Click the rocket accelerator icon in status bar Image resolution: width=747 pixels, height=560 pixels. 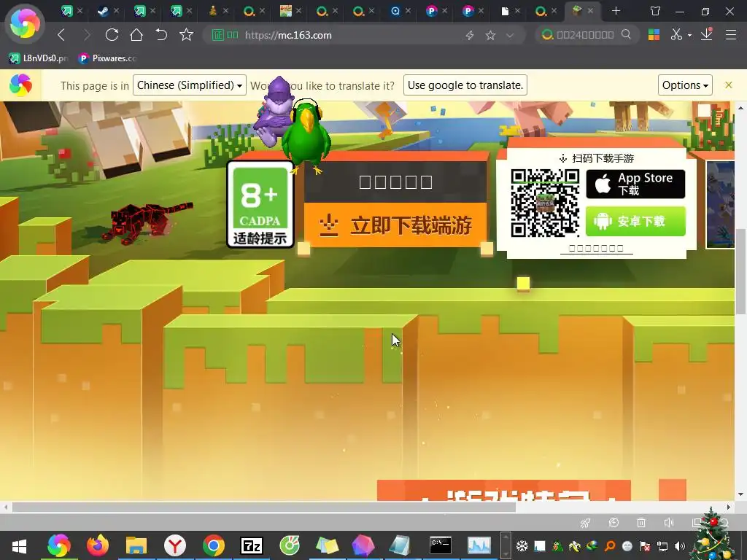[586, 523]
